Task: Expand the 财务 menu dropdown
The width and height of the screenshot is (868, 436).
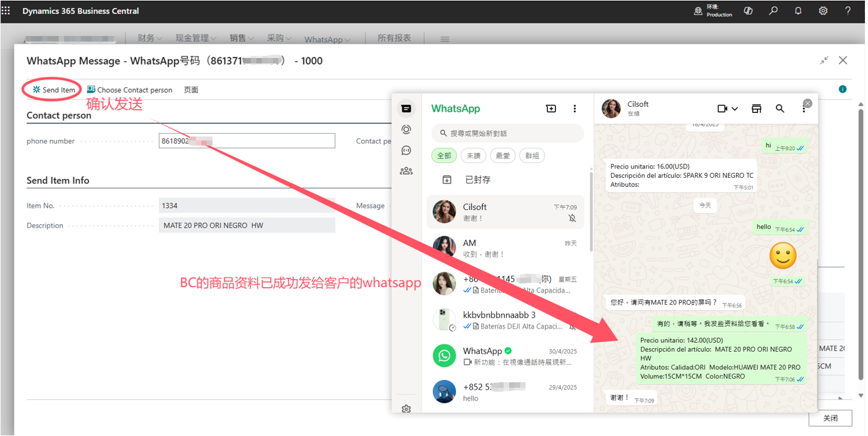Action: pyautogui.click(x=150, y=38)
